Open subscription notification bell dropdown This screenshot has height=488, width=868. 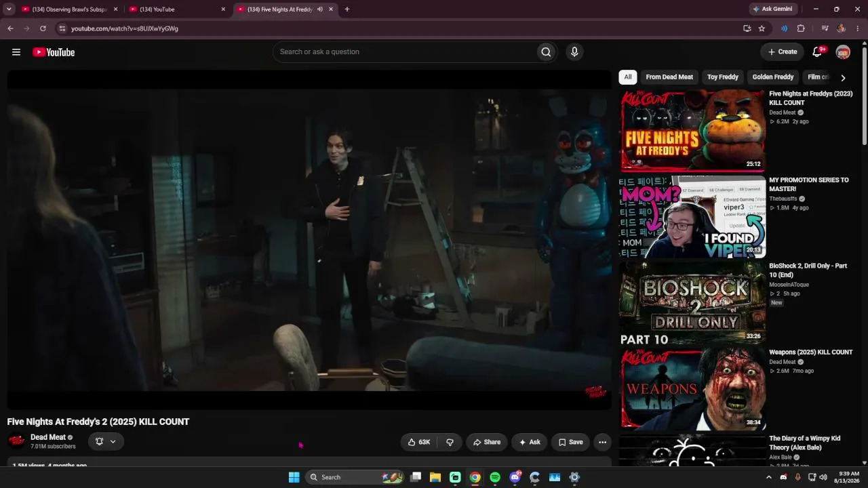[106, 441]
